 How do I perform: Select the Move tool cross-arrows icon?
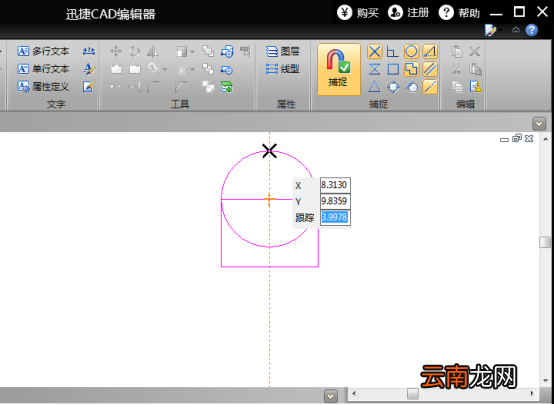click(x=116, y=52)
